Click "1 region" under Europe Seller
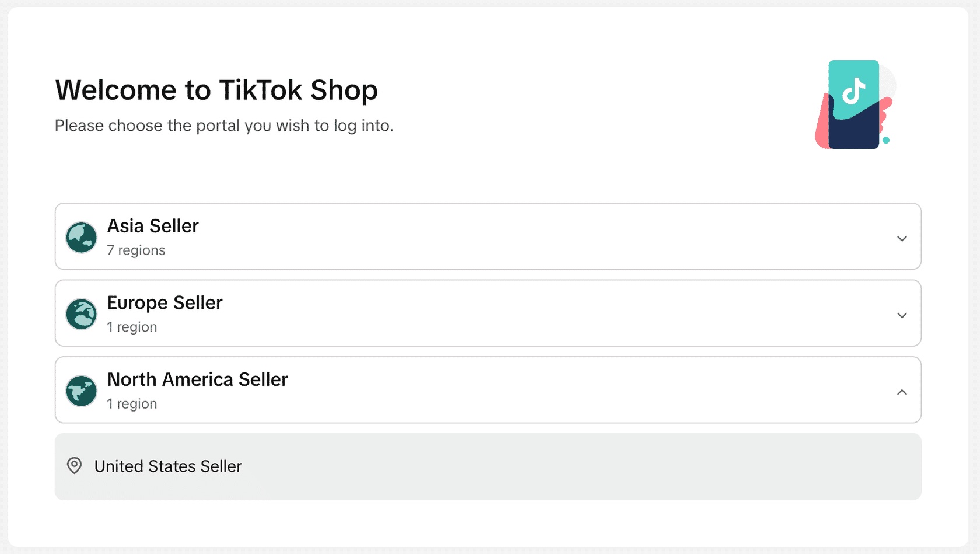980x554 pixels. click(132, 327)
